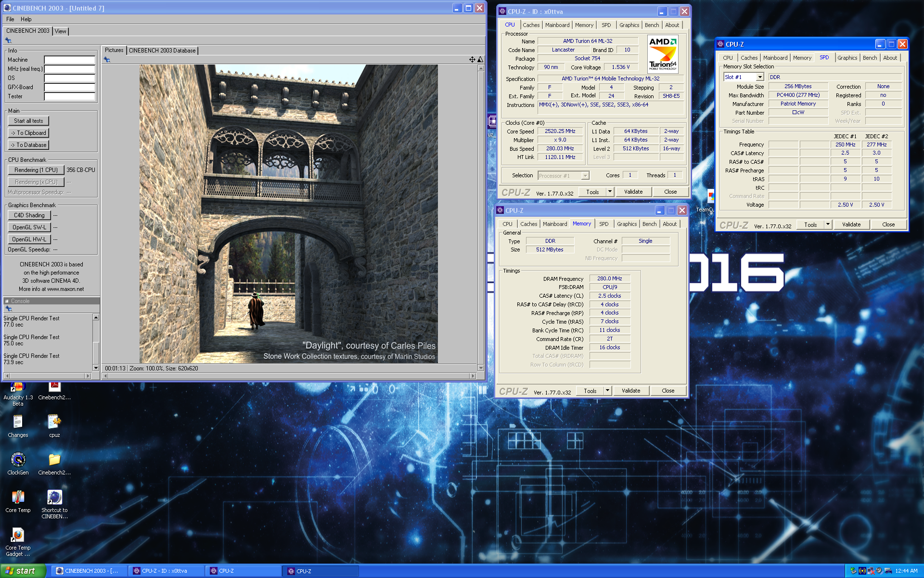Open the CINEBENCH 2003 Database tab
924x578 pixels.
click(162, 51)
